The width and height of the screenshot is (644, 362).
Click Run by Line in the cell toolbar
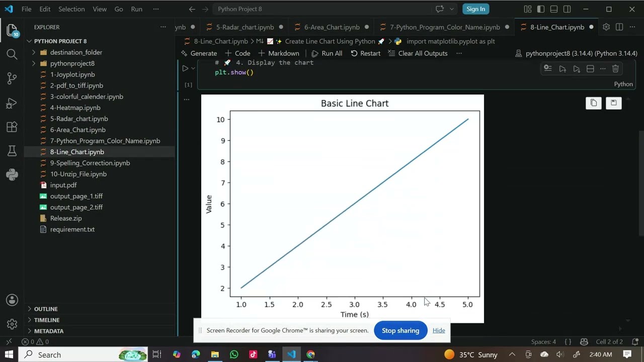[x=548, y=68]
